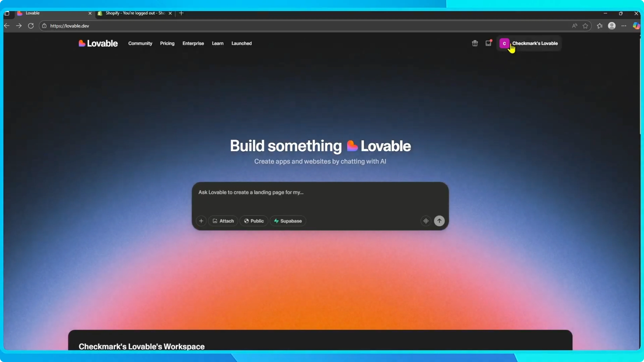This screenshot has height=362, width=644.
Task: Restore down the browser window
Action: 621,13
